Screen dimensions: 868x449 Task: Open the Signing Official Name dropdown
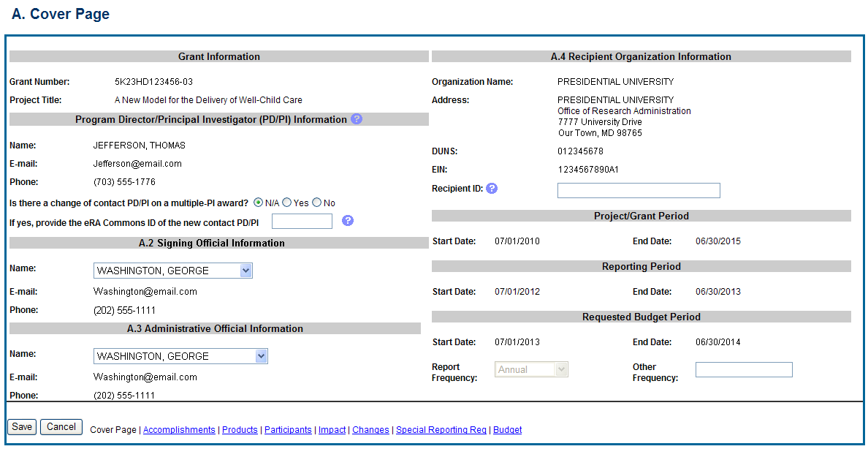[173, 271]
